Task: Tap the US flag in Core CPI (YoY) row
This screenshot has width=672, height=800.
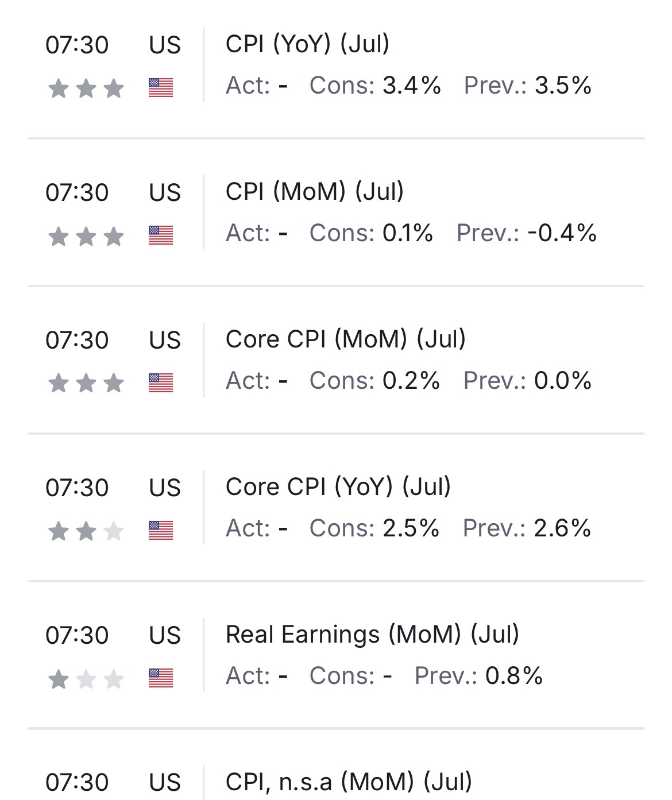Action: pyautogui.click(x=161, y=531)
